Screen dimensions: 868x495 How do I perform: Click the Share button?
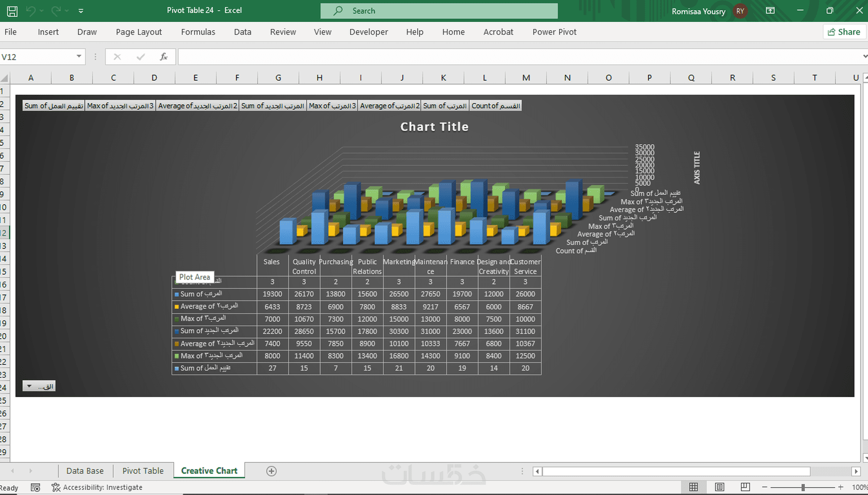pyautogui.click(x=843, y=32)
